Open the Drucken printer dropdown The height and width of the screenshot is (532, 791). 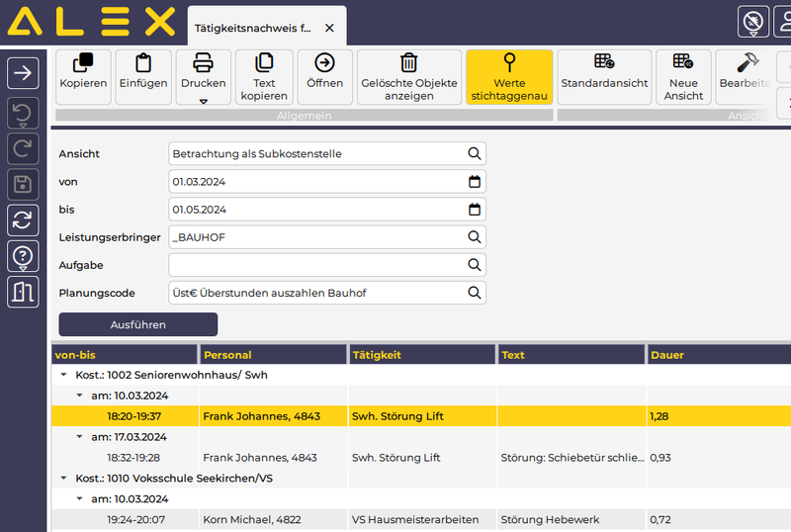click(x=203, y=77)
